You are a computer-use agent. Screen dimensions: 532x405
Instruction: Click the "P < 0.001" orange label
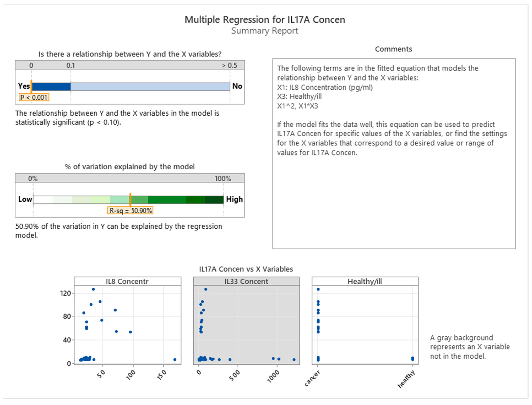coord(34,97)
